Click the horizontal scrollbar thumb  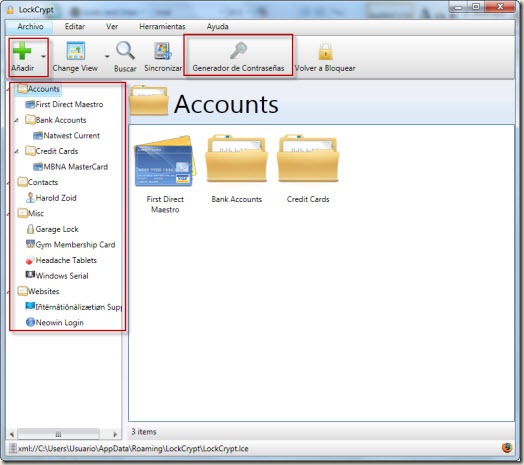click(58, 434)
